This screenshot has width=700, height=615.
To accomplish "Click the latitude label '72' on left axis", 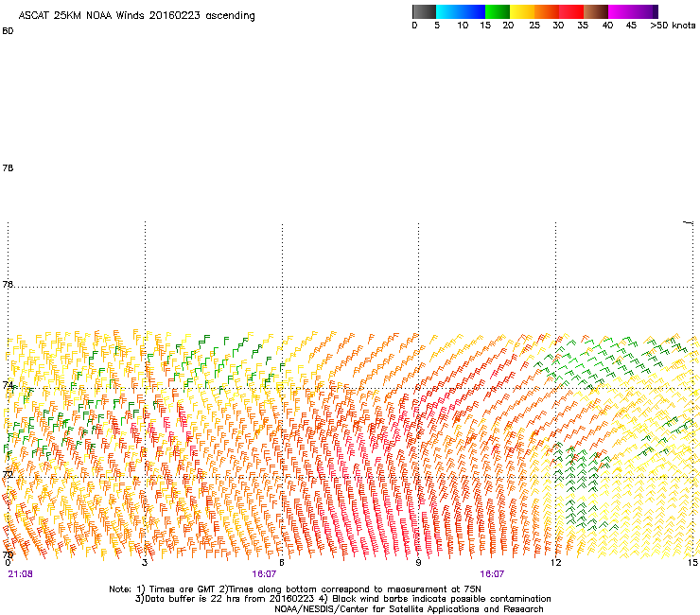I will (8, 474).
